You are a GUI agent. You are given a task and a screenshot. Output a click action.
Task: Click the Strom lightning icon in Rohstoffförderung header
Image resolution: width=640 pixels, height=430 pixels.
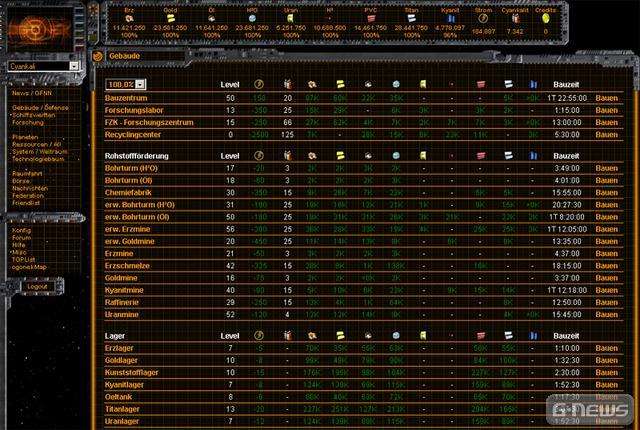[x=259, y=155]
